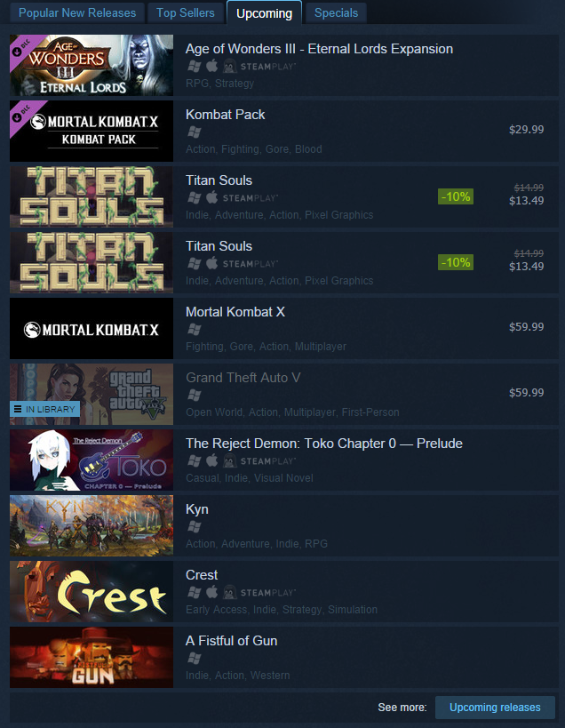The image size is (565, 728).
Task: Click the In Library badge on GTA V
Action: [x=44, y=409]
